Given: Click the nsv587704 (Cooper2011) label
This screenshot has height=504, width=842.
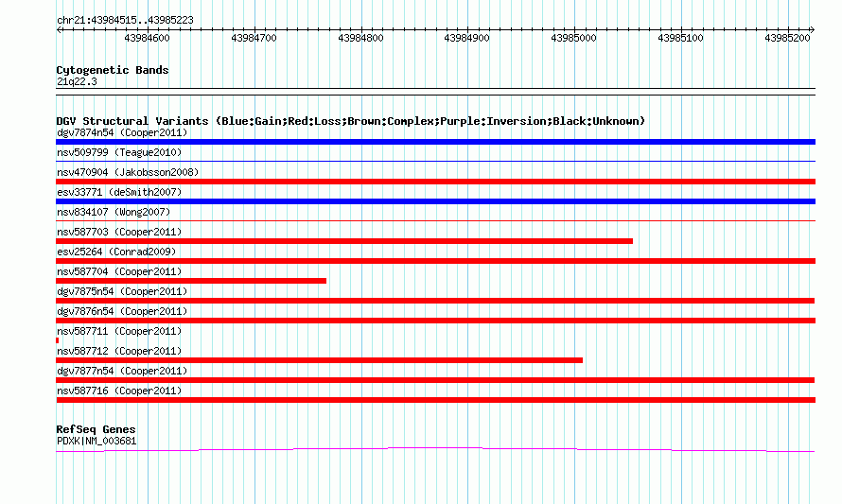Looking at the screenshot, I should pos(119,271).
